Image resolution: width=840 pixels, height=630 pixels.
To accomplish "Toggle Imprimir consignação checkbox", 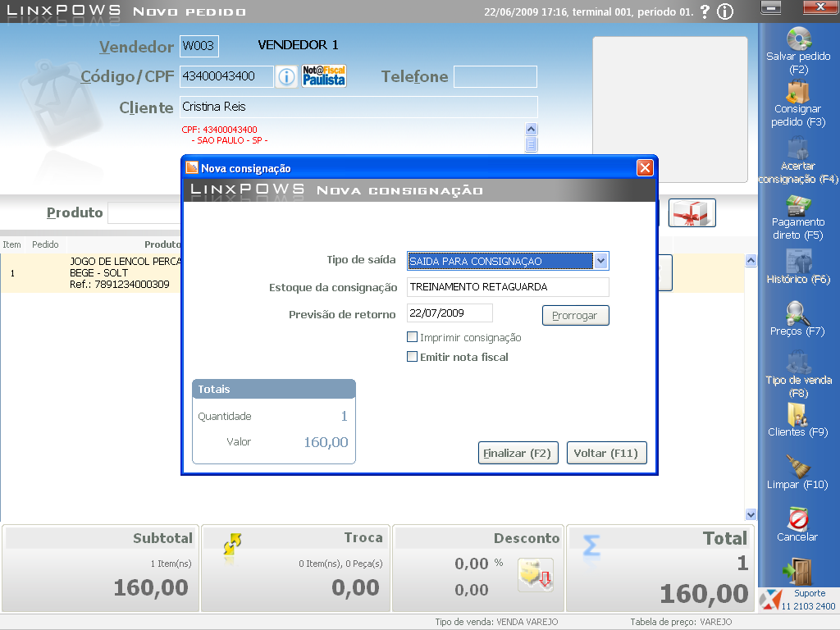I will (x=412, y=337).
